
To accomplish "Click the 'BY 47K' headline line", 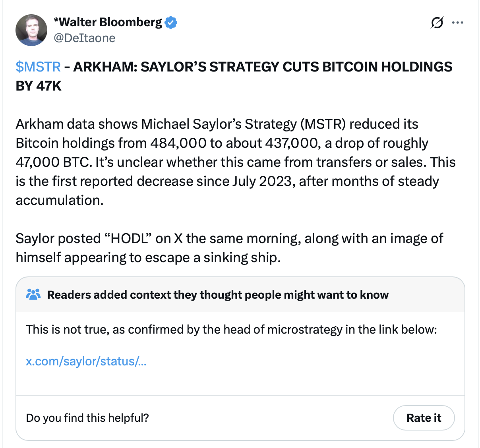I will pos(39,86).
